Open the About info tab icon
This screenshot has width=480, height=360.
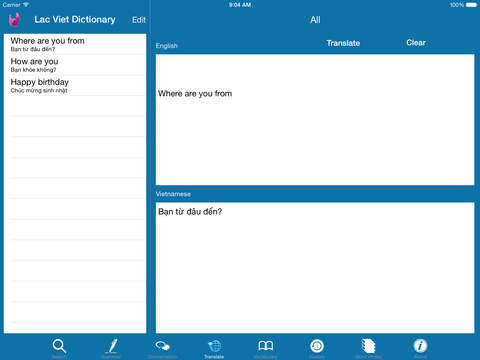coord(420,346)
